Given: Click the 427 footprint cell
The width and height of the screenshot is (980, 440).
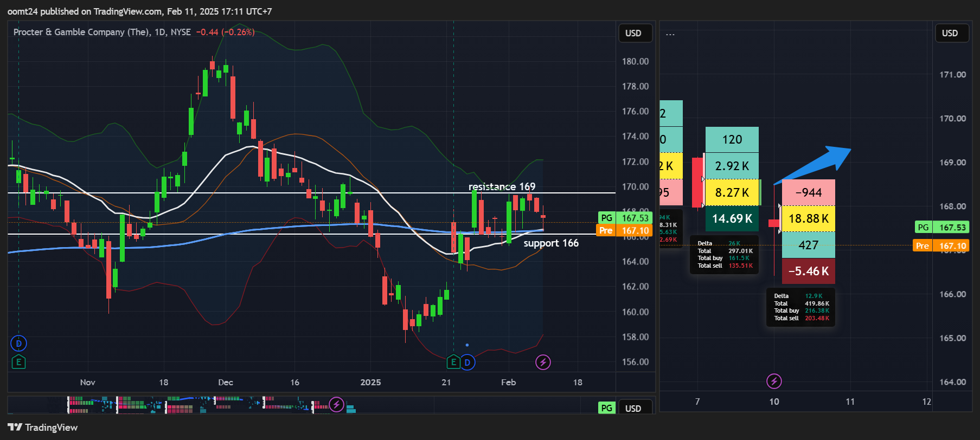Looking at the screenshot, I should pos(809,245).
